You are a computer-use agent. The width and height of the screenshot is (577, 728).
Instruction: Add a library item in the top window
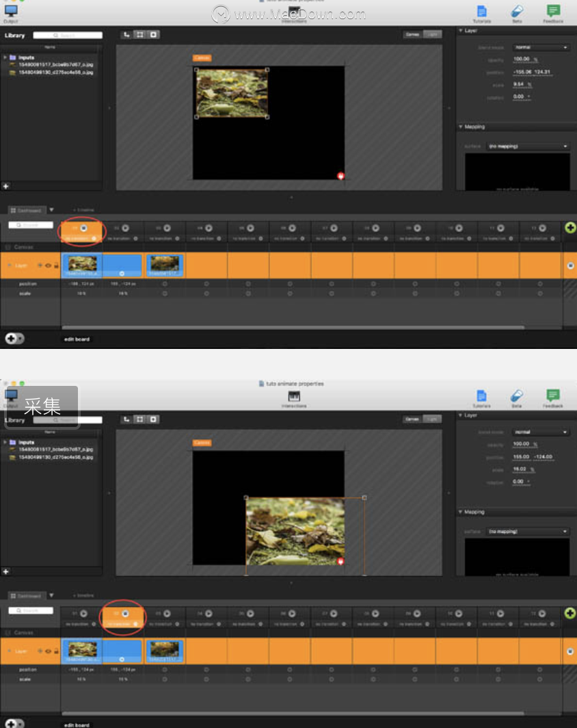point(6,186)
